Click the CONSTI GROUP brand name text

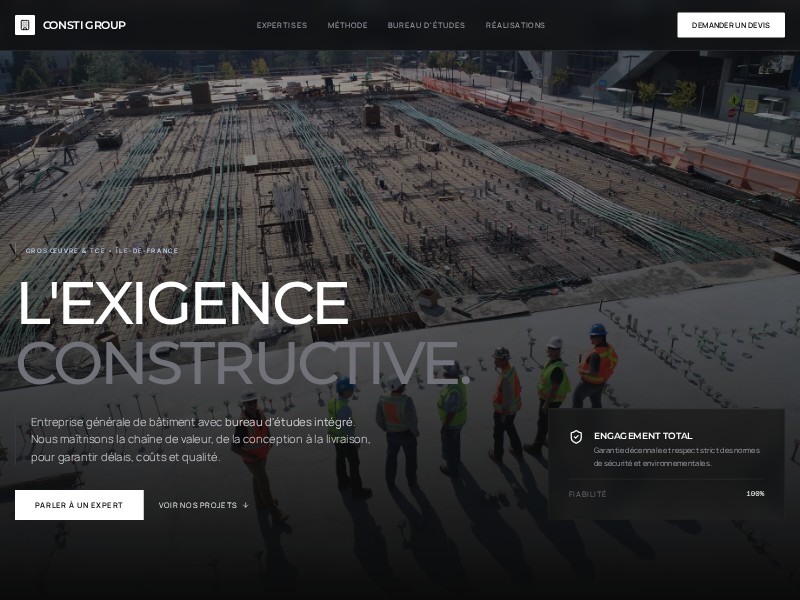click(84, 24)
